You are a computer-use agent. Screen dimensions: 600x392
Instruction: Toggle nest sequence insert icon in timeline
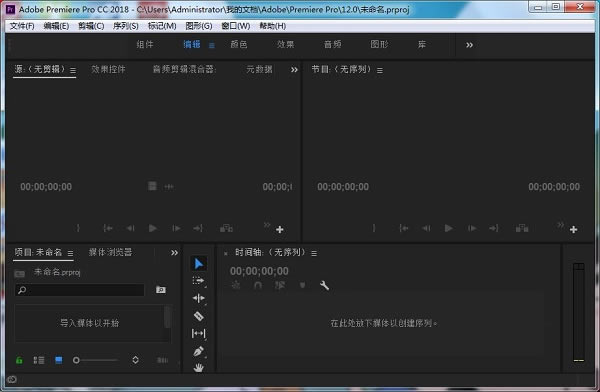tap(236, 285)
